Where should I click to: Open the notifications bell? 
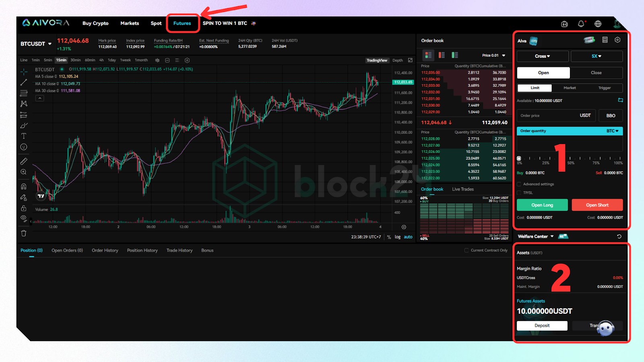[x=581, y=24]
